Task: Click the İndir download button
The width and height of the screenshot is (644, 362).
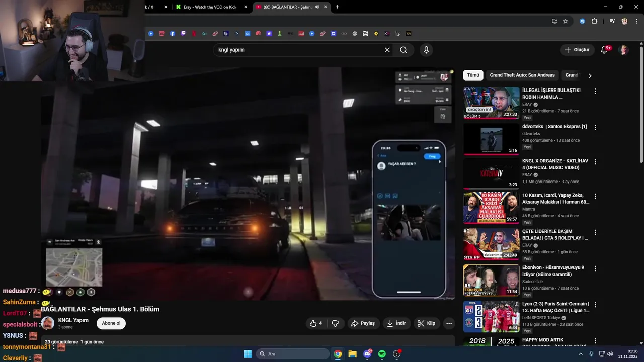Action: (x=396, y=323)
